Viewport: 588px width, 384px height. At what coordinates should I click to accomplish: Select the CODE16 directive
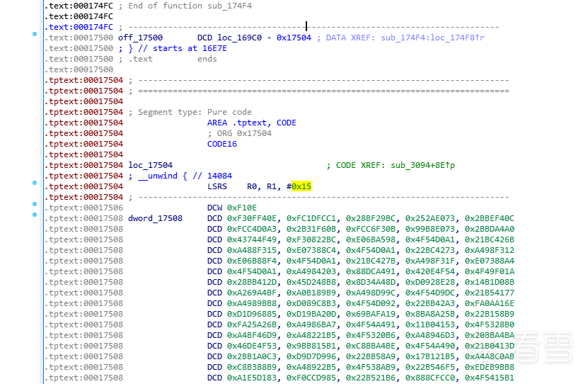point(222,144)
